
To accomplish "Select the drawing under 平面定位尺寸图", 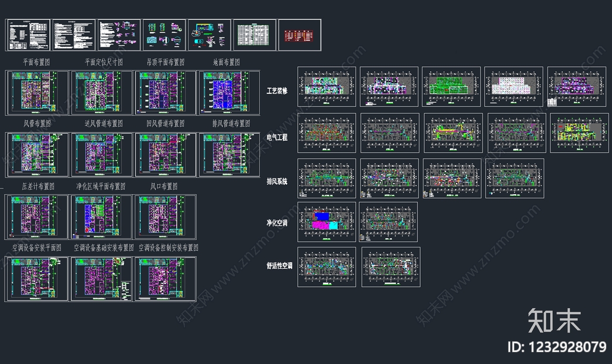I will 101,93.
